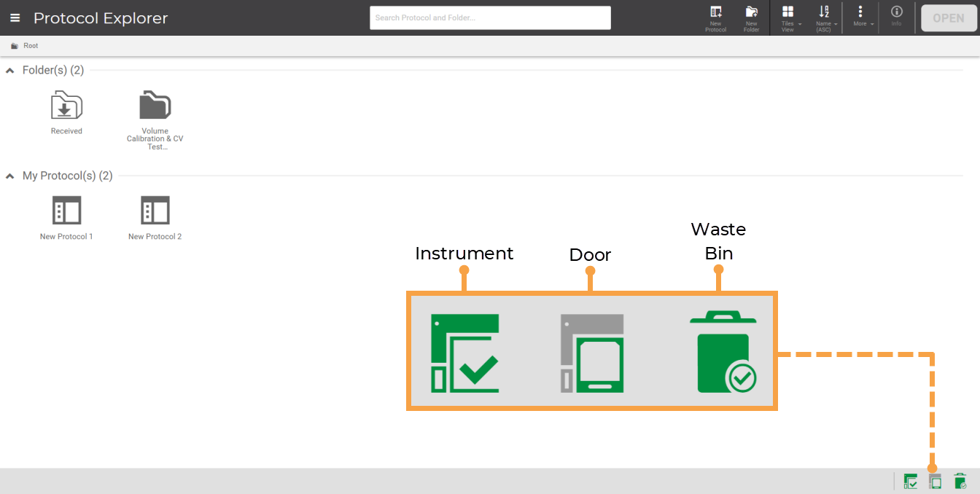Open the Name (ASC) sort dropdown
This screenshot has height=494, width=980.
click(826, 18)
